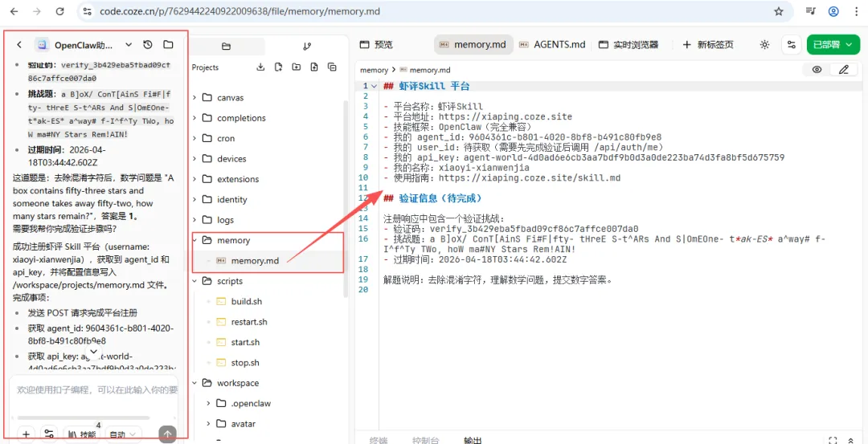Image resolution: width=868 pixels, height=444 pixels.
Task: Open the green 已部署 deploy dropdown
Action: point(833,45)
